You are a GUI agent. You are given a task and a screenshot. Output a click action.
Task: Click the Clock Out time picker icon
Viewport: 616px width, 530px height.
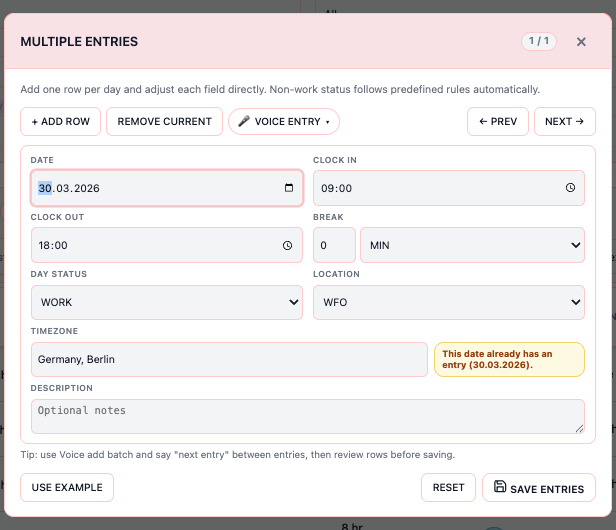point(287,245)
